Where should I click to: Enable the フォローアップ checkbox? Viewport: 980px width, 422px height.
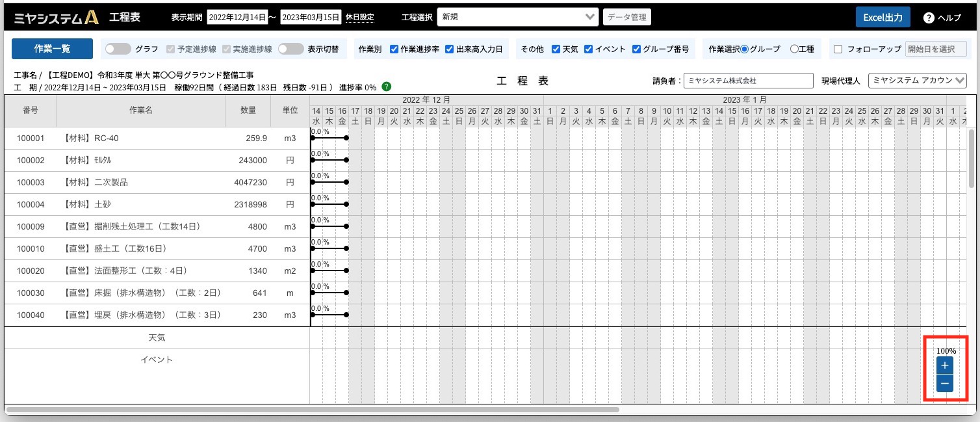click(838, 49)
